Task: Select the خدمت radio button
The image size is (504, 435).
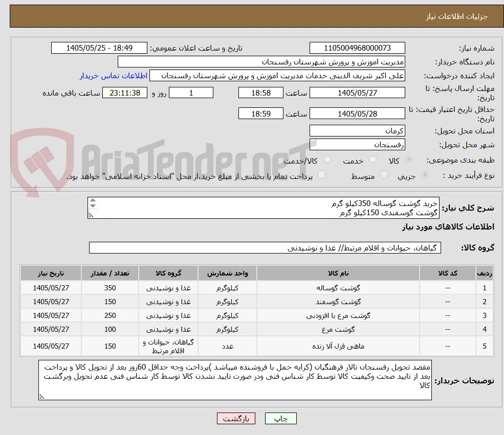Action: point(373,159)
